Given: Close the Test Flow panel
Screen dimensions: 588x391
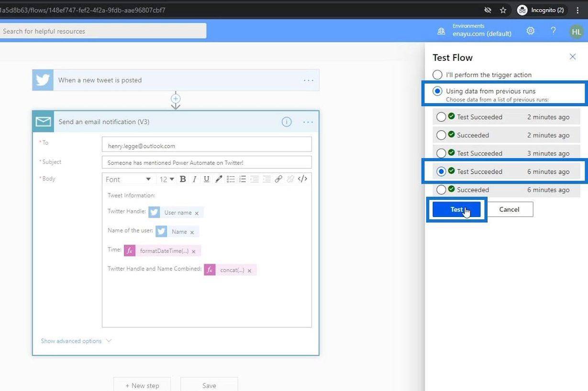Looking at the screenshot, I should click(573, 57).
